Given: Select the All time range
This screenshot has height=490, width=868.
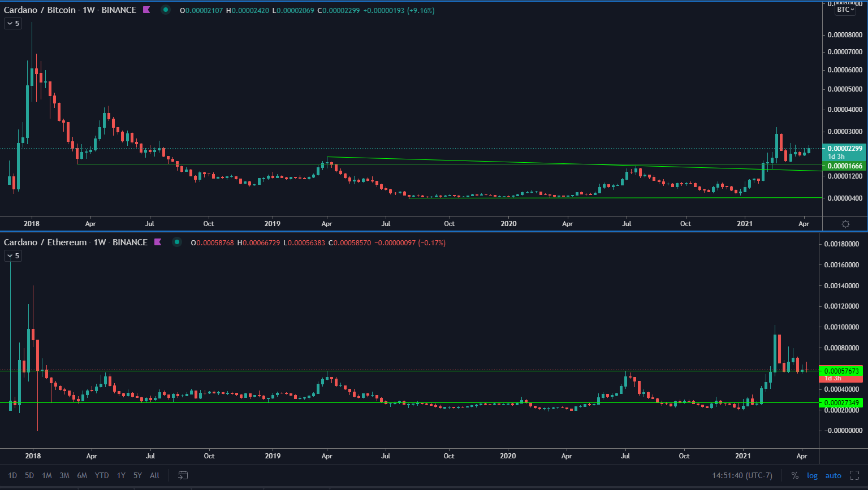Looking at the screenshot, I should [x=154, y=475].
